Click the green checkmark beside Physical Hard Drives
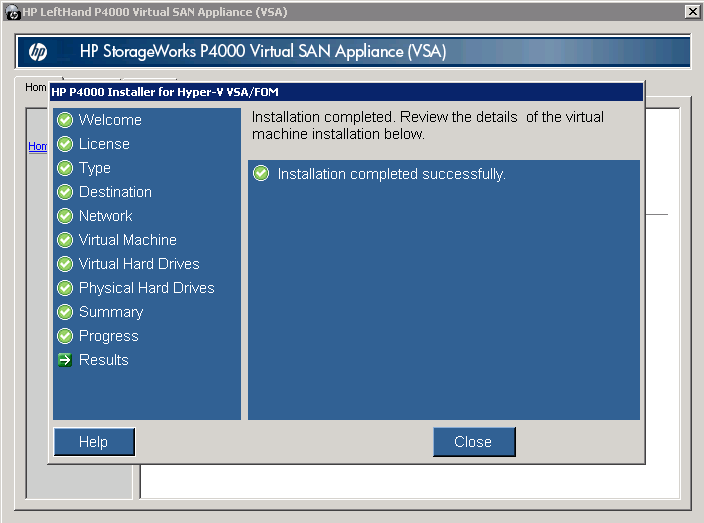Image resolution: width=704 pixels, height=523 pixels. click(x=65, y=288)
